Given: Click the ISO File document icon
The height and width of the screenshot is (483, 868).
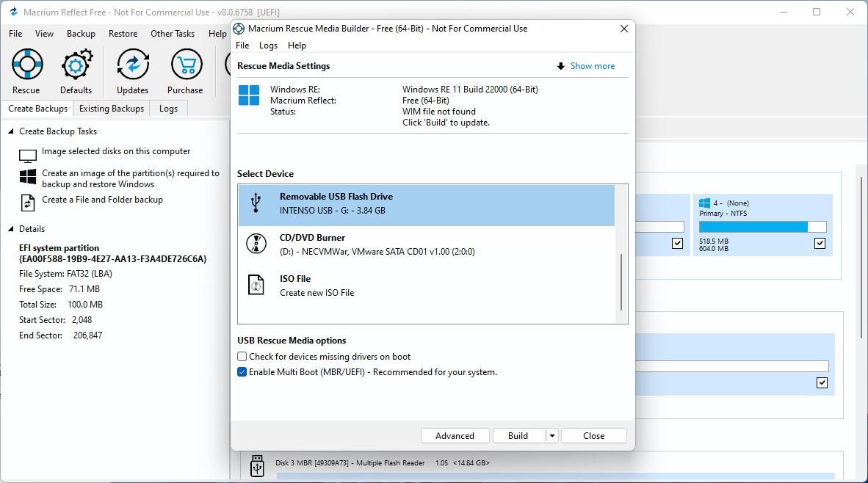Looking at the screenshot, I should coord(256,285).
